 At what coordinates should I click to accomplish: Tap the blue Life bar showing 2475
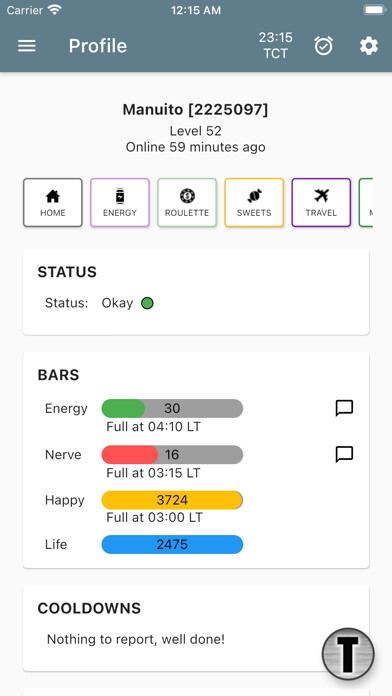(172, 544)
